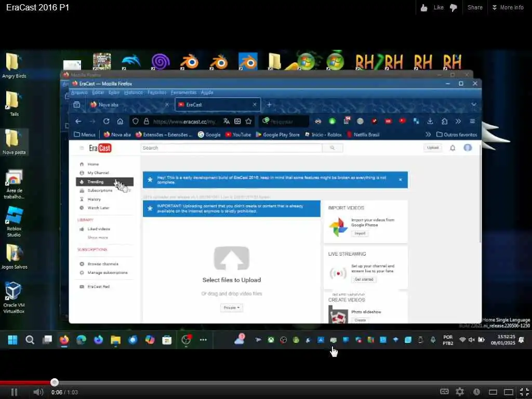The image size is (532, 399).
Task: Open EraCast notifications bell
Action: tap(453, 148)
